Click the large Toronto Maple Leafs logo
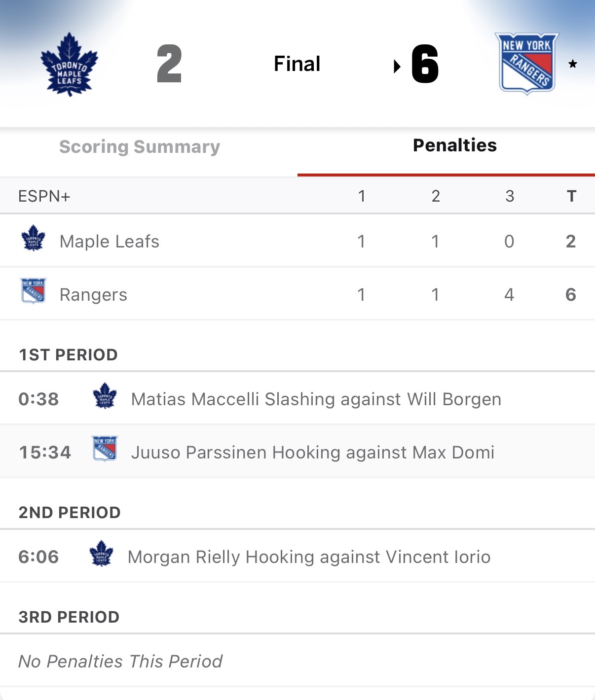The height and width of the screenshot is (700, 595). coord(69,64)
